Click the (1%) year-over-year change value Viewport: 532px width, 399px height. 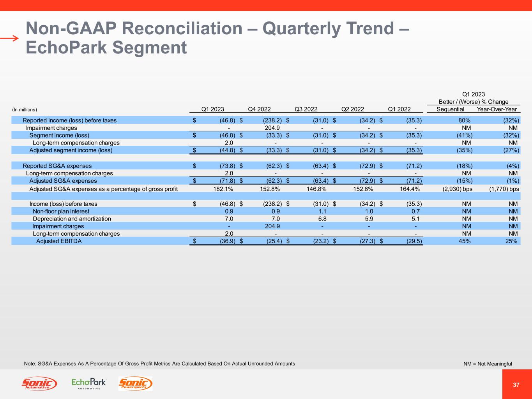(513, 181)
